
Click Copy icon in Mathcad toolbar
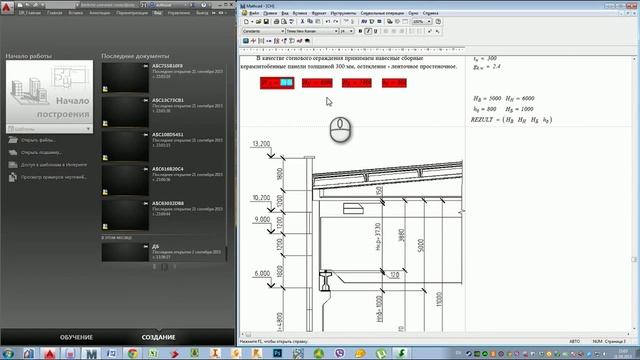[x=310, y=22]
